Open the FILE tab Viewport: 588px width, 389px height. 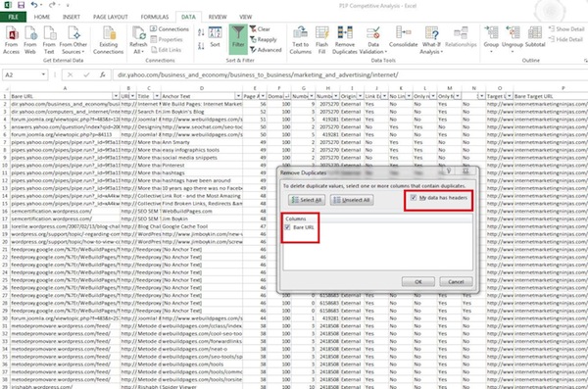tap(13, 17)
